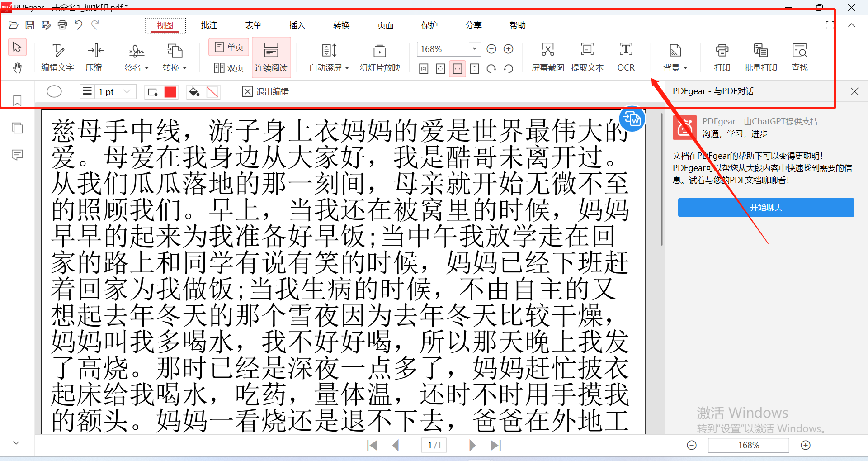This screenshot has width=868, height=461.
Task: Redo the last action
Action: coord(95,25)
